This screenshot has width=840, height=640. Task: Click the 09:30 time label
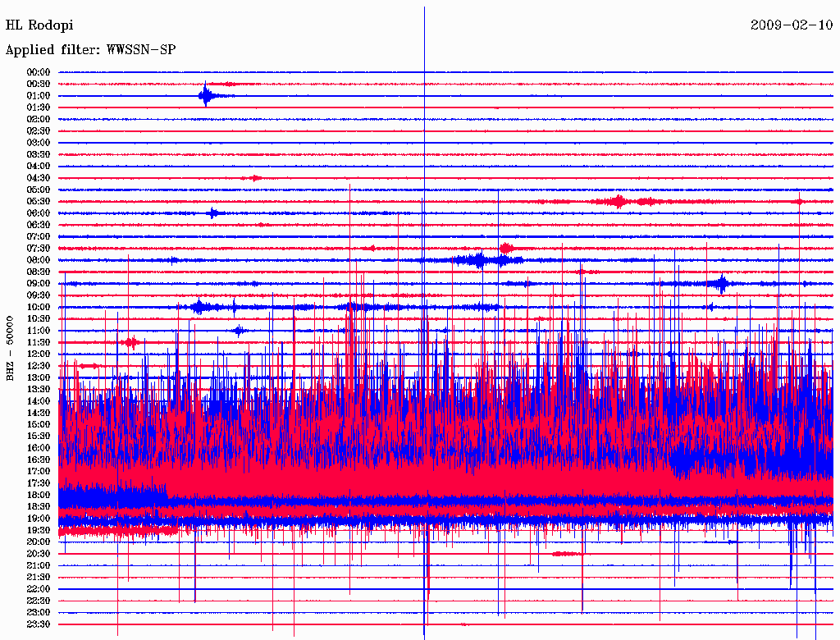(39, 295)
